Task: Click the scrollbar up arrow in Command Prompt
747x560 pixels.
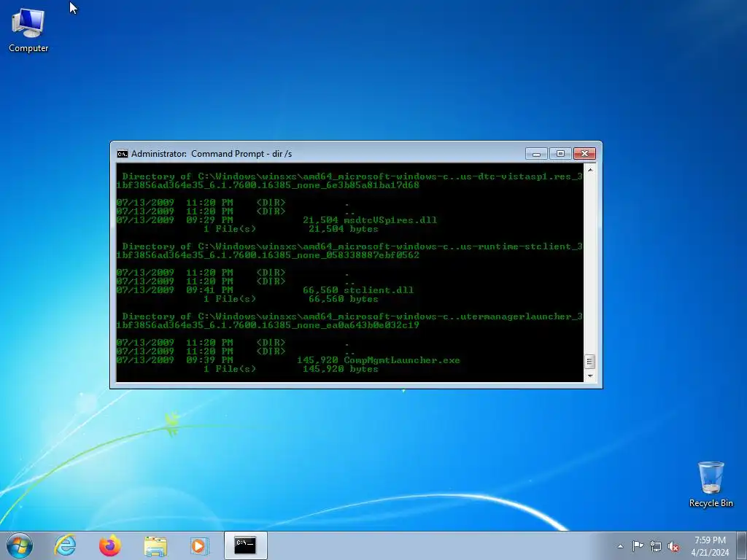Action: tap(589, 169)
